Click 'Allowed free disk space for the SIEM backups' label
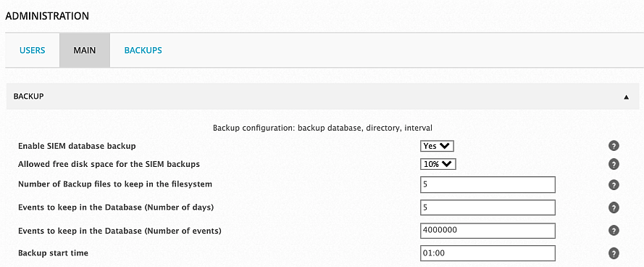 pos(109,164)
